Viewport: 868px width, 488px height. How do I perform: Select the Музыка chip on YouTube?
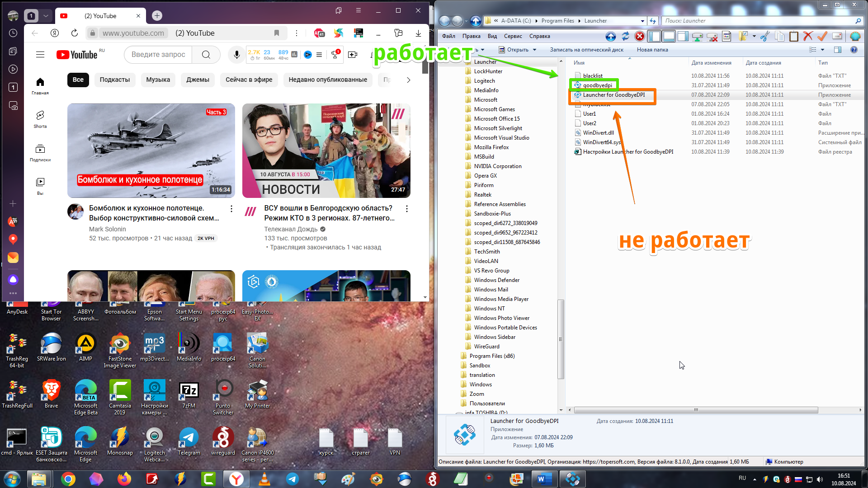(x=158, y=80)
